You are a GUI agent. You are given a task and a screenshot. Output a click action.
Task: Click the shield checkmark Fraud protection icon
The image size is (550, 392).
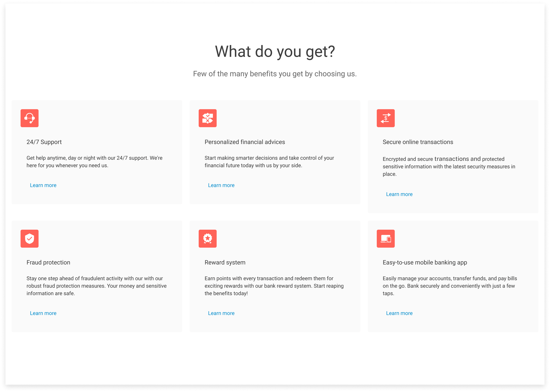click(x=30, y=239)
